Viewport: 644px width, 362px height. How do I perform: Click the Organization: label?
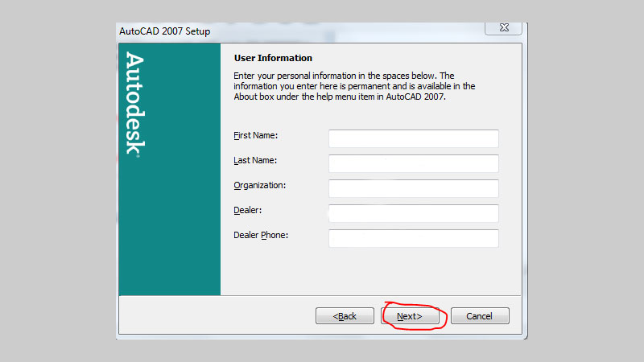pyautogui.click(x=260, y=185)
